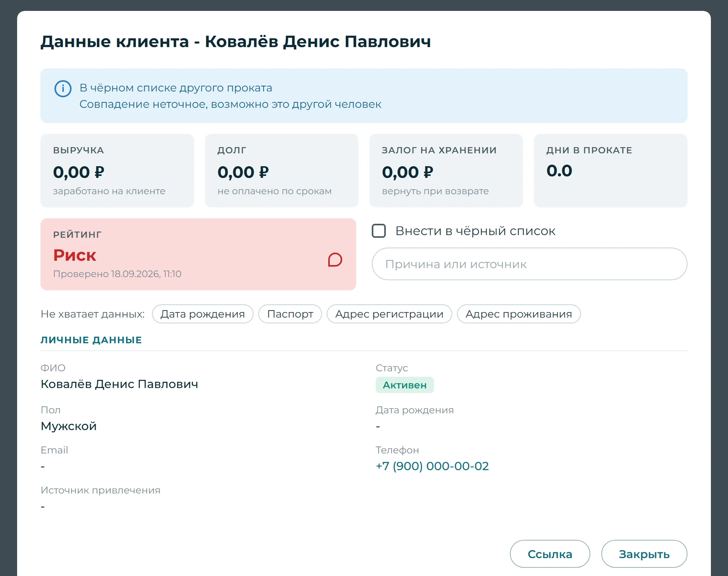The width and height of the screenshot is (728, 576).
Task: Click the ФИО value 'Ковалёв Денис Павлович'
Action: point(119,384)
